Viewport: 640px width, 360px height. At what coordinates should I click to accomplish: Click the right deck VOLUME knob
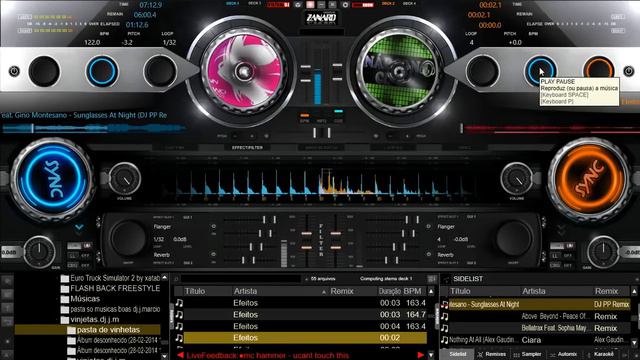pyautogui.click(x=517, y=178)
